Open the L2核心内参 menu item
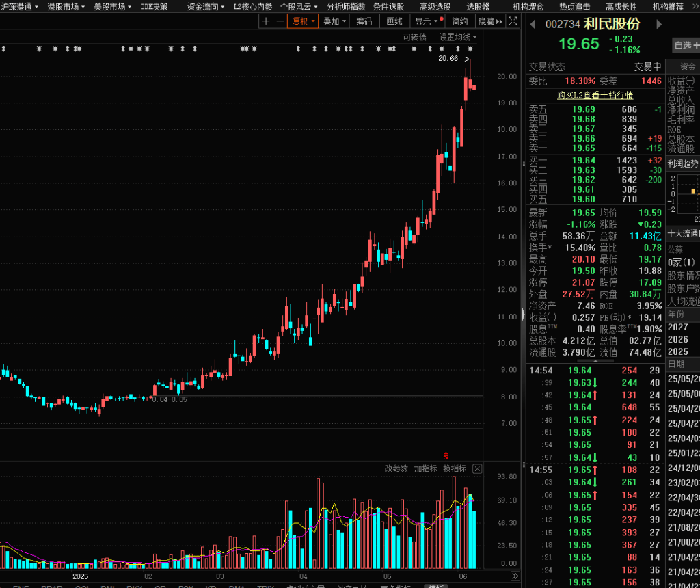The image size is (700, 588). 253,7
